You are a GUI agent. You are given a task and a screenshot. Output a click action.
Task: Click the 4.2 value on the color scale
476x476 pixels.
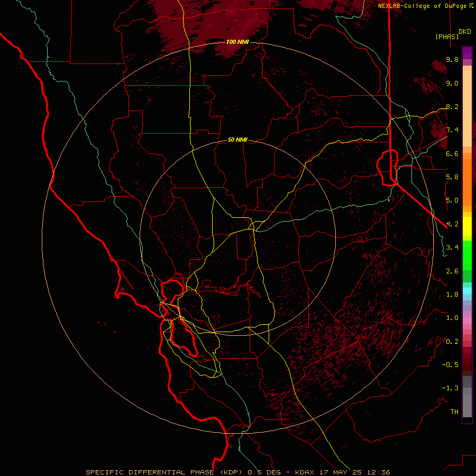[452, 224]
